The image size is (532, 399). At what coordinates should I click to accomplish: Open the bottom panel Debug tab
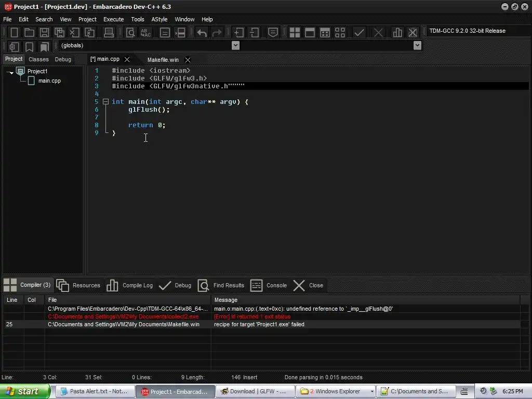pos(175,285)
